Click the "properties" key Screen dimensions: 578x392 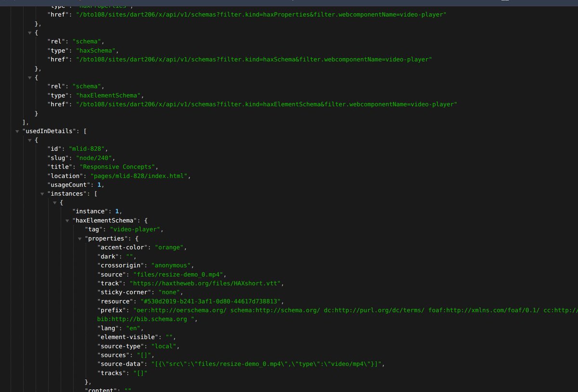click(x=106, y=238)
